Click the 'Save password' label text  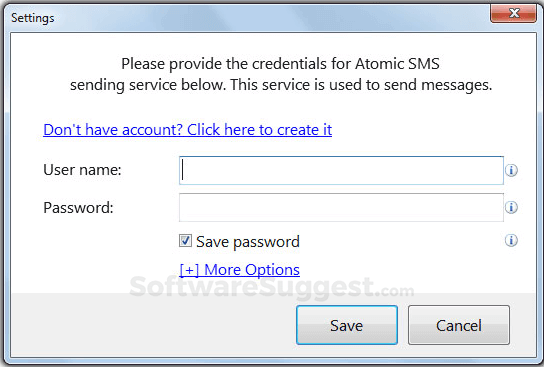click(248, 242)
